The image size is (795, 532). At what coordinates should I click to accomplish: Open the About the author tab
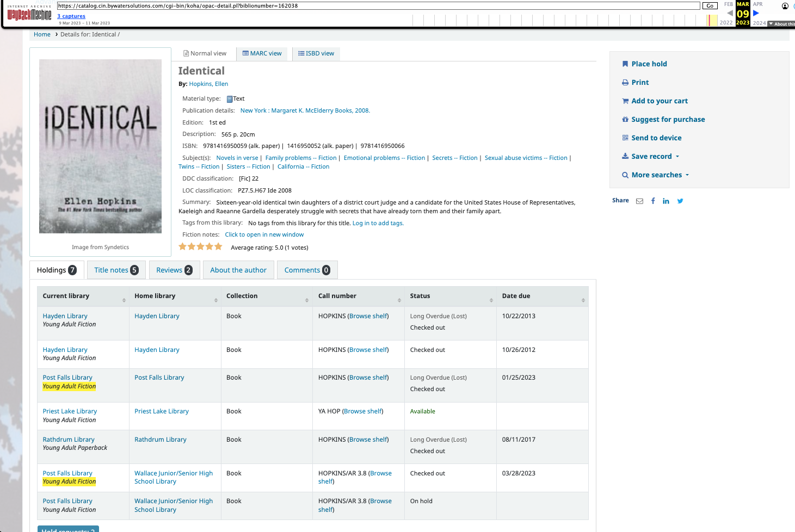[238, 270]
